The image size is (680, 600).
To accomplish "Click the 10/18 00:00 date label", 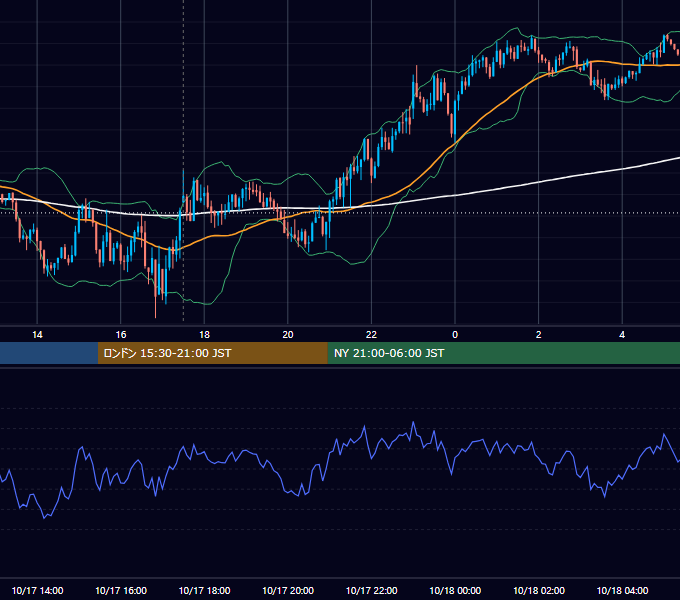I will [455, 590].
